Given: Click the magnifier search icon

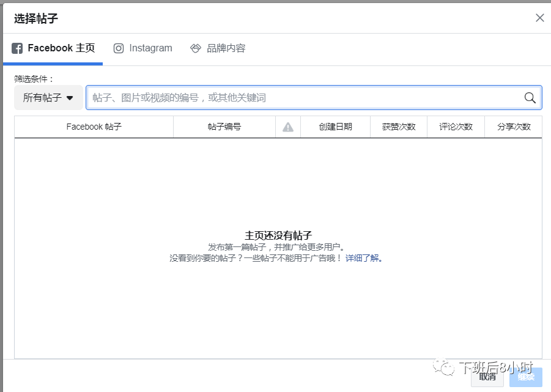Looking at the screenshot, I should (x=530, y=98).
